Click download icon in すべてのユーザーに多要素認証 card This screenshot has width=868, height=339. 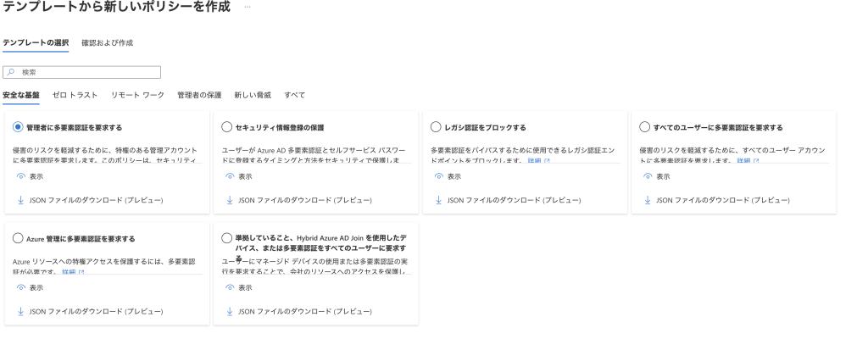coord(648,200)
